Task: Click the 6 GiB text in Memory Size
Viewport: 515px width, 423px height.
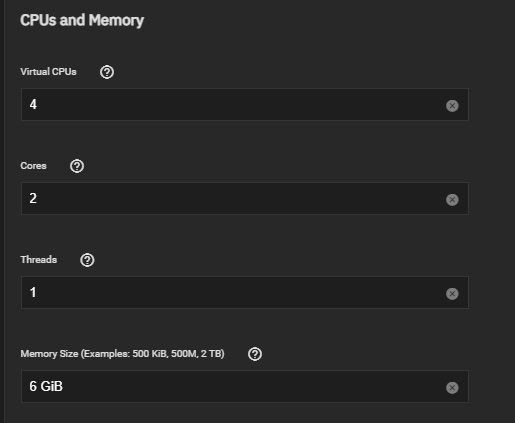Action: coord(46,386)
